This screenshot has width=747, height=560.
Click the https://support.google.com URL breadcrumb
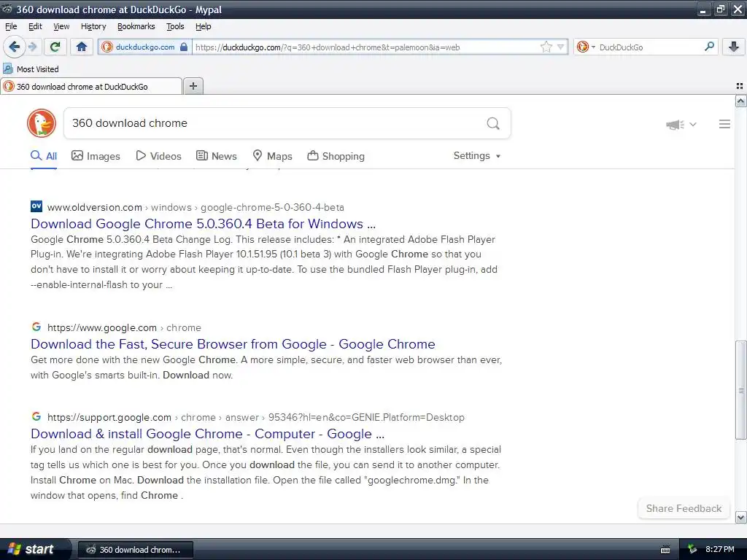109,418
